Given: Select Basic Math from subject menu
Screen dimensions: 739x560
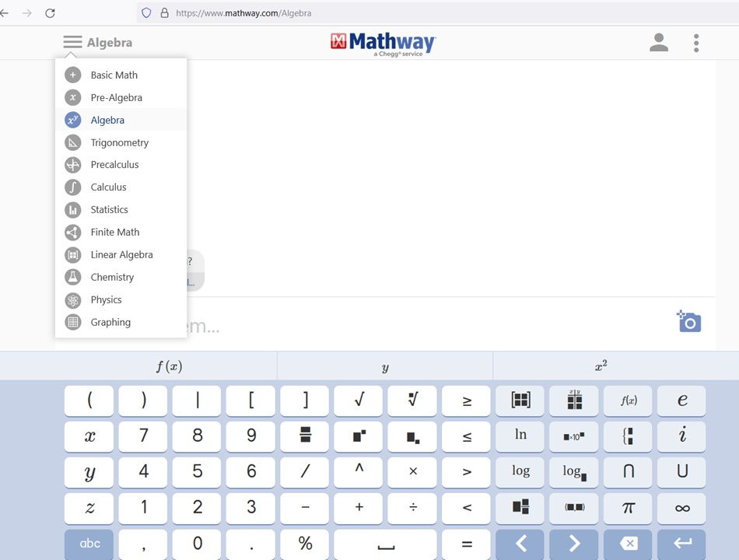Looking at the screenshot, I should (x=121, y=75).
